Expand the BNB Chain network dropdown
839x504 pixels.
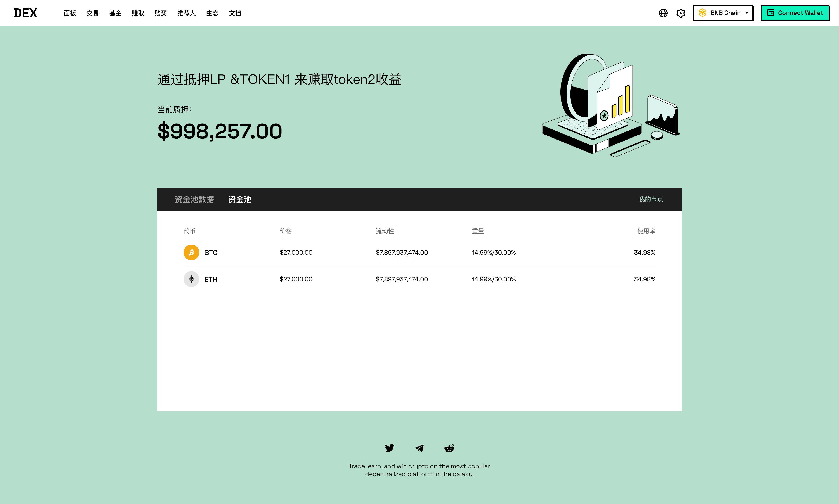723,13
